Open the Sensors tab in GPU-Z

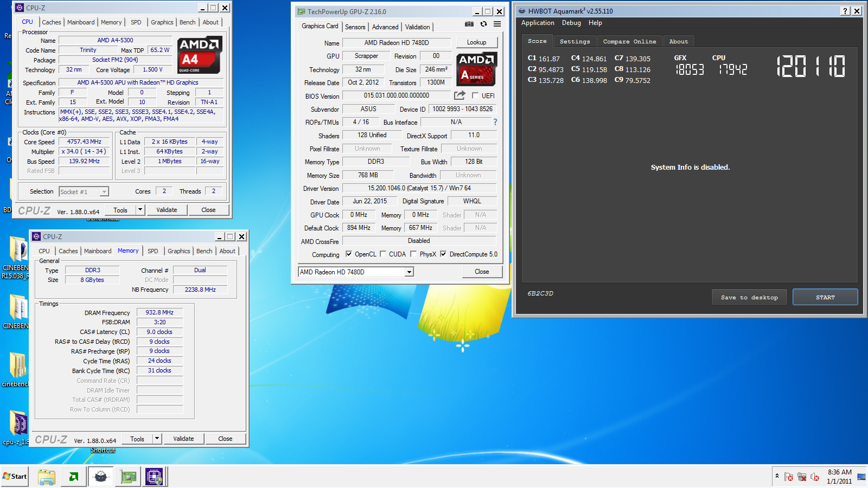pos(355,27)
